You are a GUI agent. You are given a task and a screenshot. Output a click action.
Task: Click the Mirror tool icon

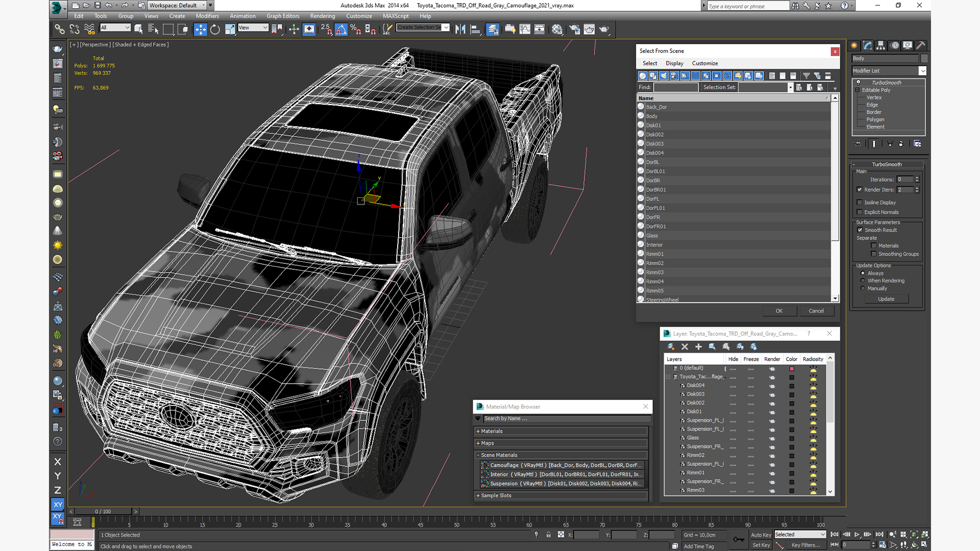click(460, 29)
